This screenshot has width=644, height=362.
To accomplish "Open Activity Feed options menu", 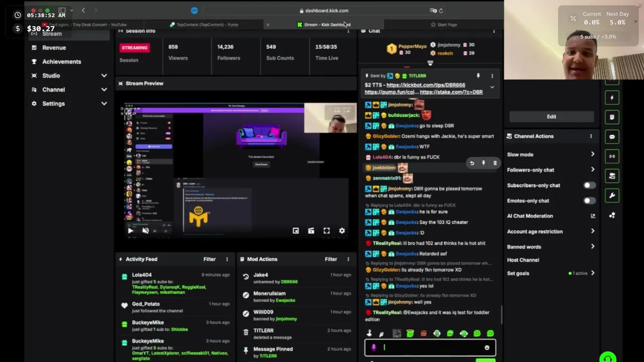I will [227, 259].
